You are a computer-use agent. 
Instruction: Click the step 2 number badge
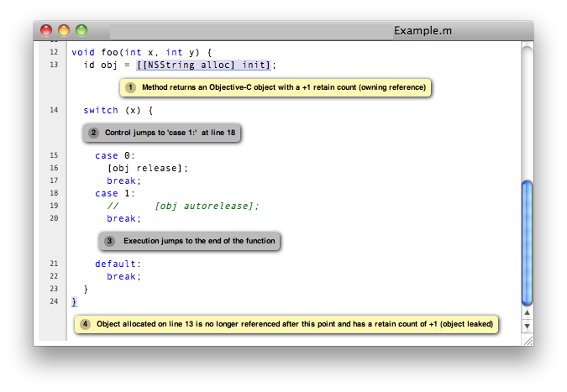94,133
